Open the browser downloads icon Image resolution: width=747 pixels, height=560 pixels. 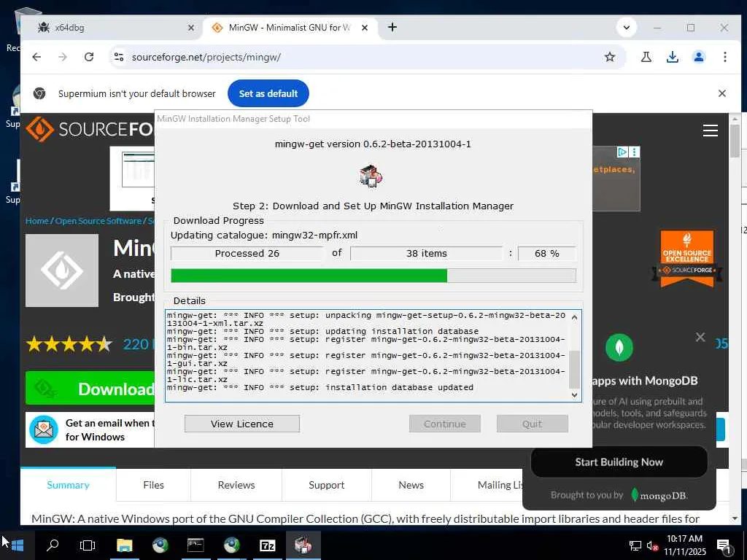click(x=672, y=57)
